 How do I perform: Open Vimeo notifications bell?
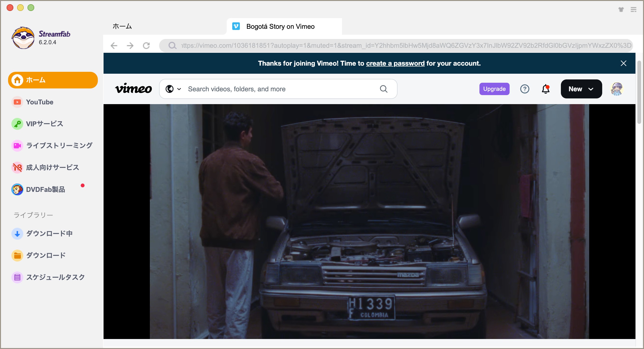click(545, 89)
